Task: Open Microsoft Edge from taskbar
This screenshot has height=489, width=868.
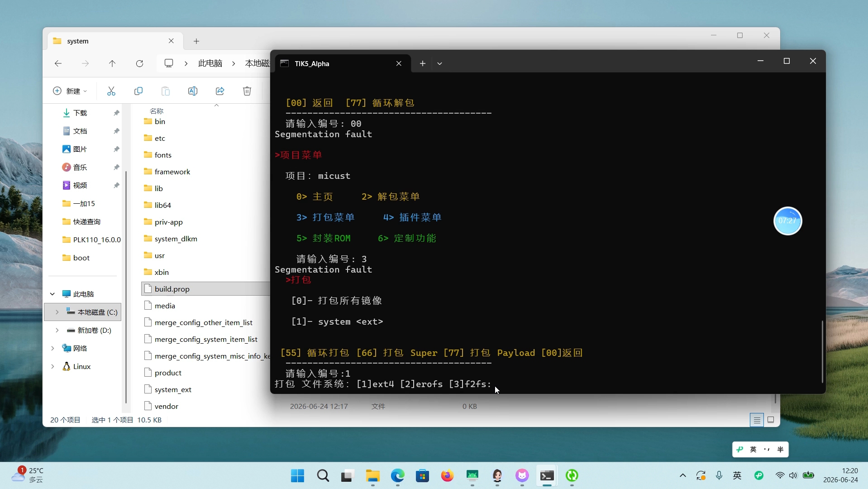Action: point(397,476)
